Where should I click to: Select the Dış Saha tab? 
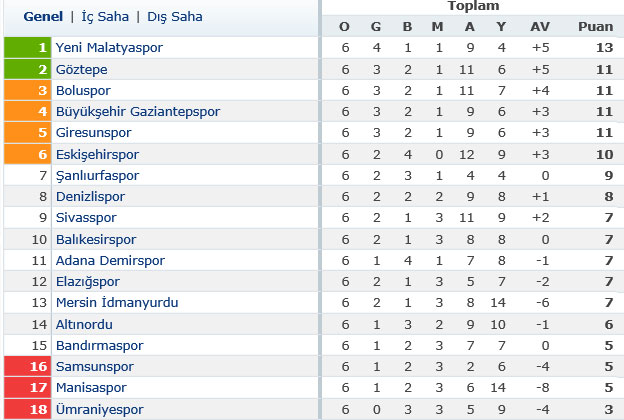click(175, 17)
